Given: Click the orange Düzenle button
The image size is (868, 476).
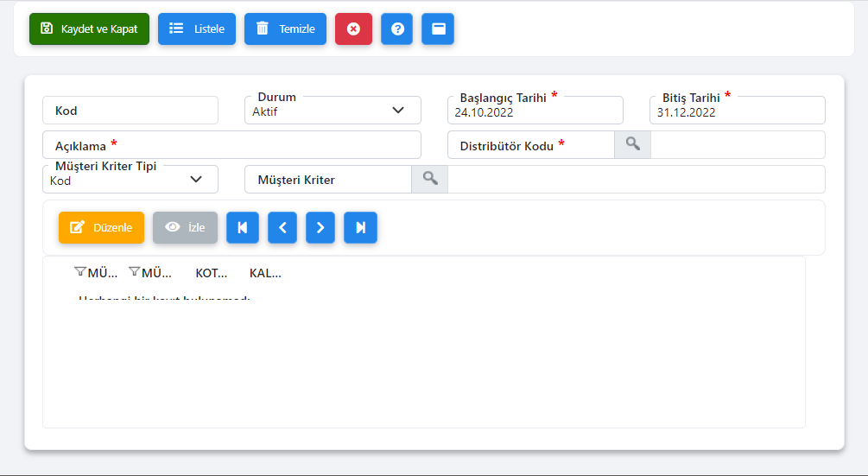Looking at the screenshot, I should (101, 227).
